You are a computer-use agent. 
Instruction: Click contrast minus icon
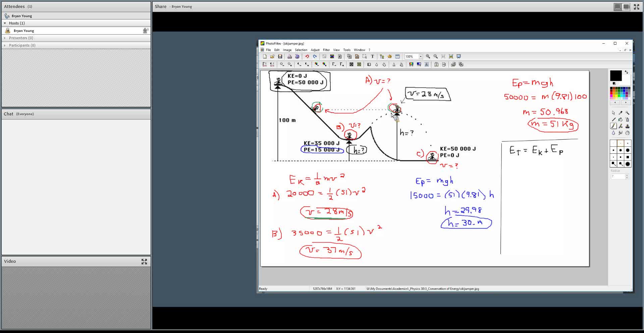pos(299,64)
